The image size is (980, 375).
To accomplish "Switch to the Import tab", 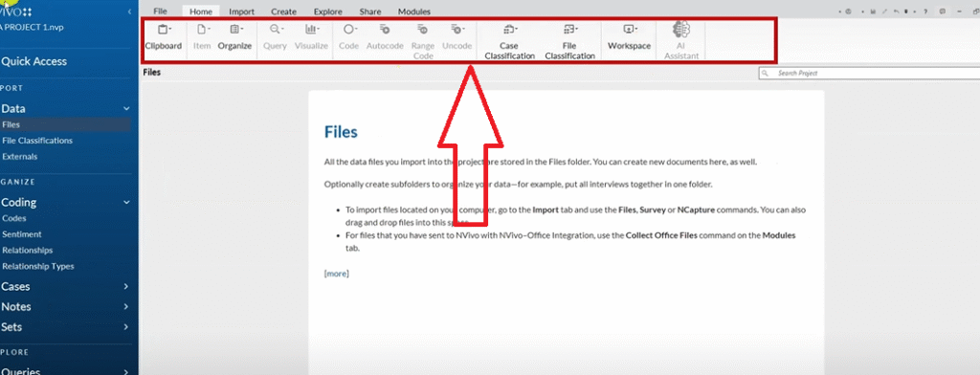I will pos(241,11).
